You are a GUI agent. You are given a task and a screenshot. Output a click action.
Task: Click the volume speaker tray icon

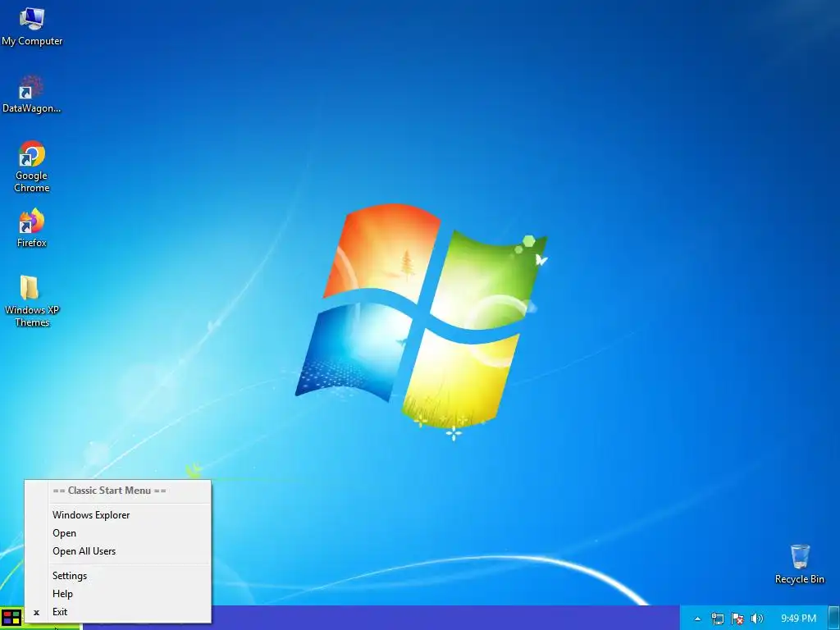(x=756, y=619)
